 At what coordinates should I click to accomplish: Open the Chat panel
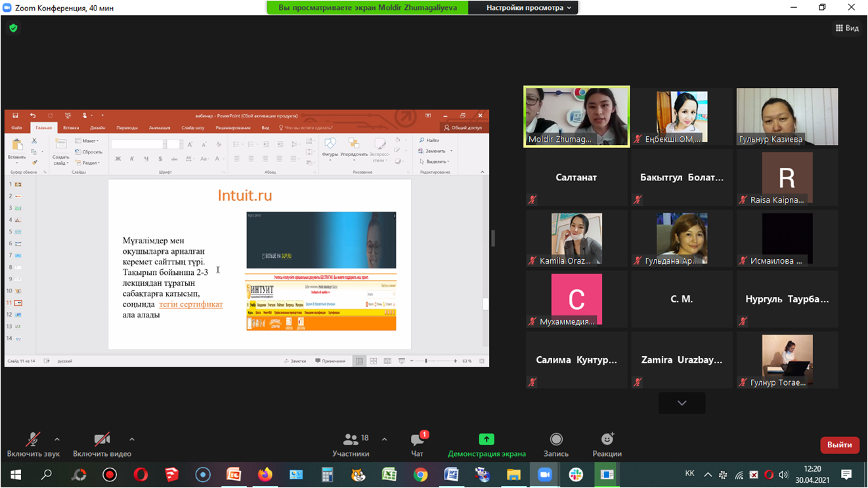(x=418, y=444)
